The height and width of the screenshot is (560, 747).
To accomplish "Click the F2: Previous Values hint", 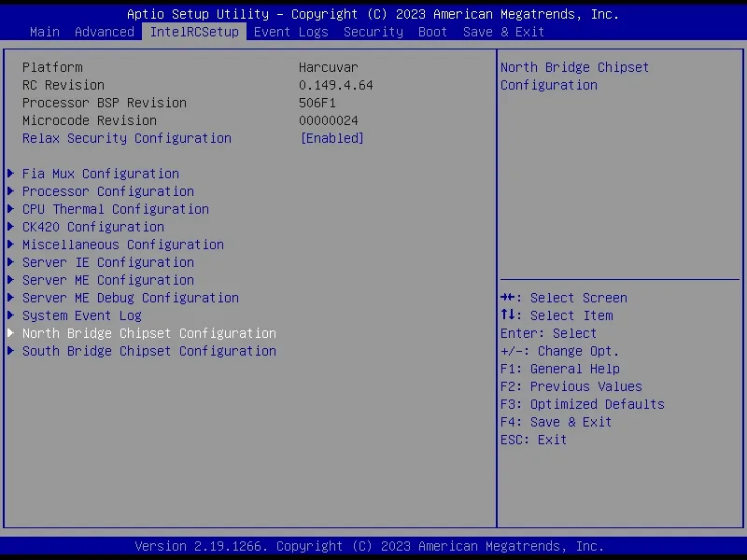I will pos(571,386).
